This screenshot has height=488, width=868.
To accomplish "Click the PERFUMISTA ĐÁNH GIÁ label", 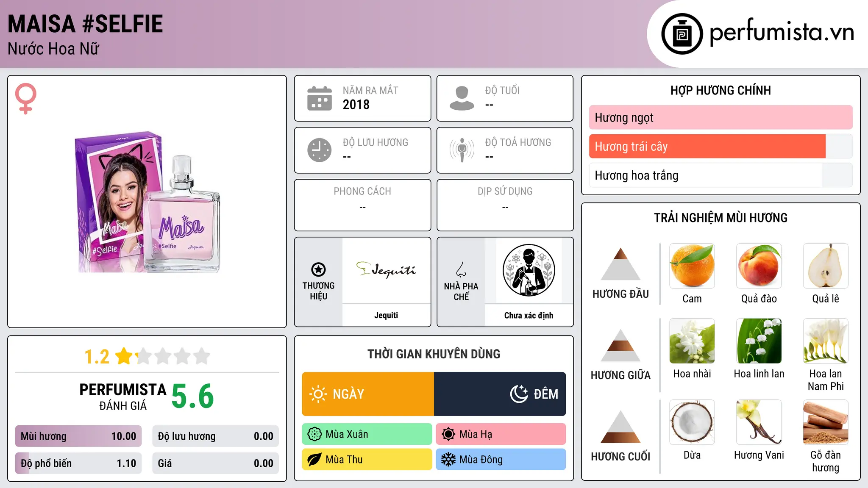I will [123, 396].
